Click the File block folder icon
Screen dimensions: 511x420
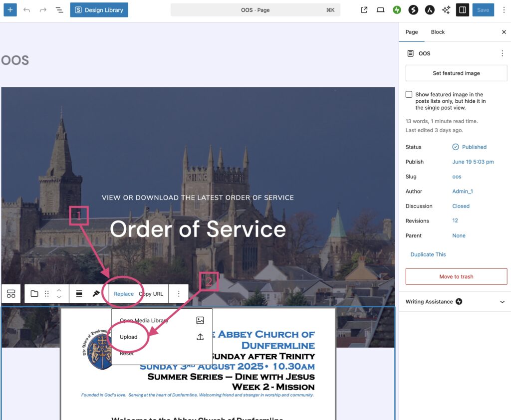click(34, 294)
